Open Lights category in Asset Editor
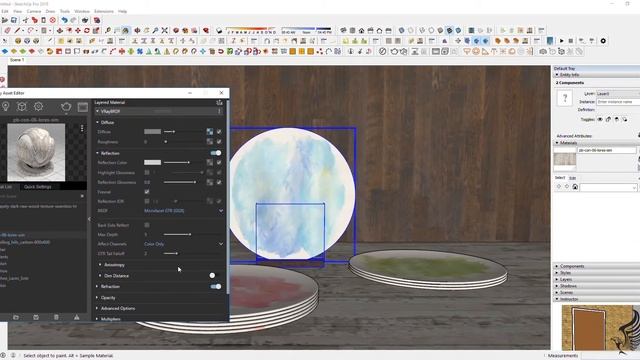Viewport: 640px width, 360px height. (6, 107)
